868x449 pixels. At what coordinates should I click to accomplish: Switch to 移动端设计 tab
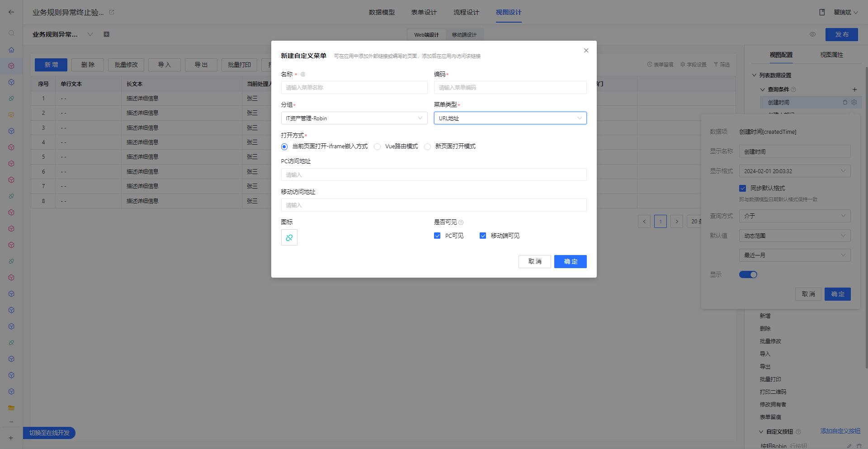click(x=464, y=35)
